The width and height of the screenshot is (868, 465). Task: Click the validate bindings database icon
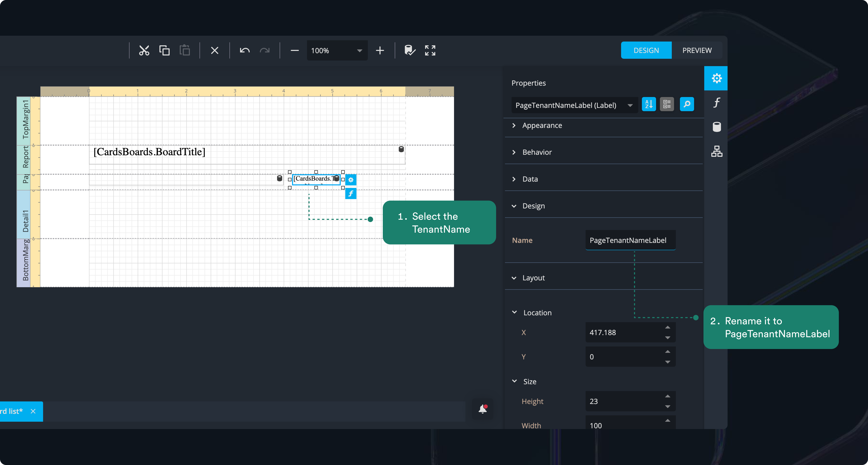(x=410, y=51)
